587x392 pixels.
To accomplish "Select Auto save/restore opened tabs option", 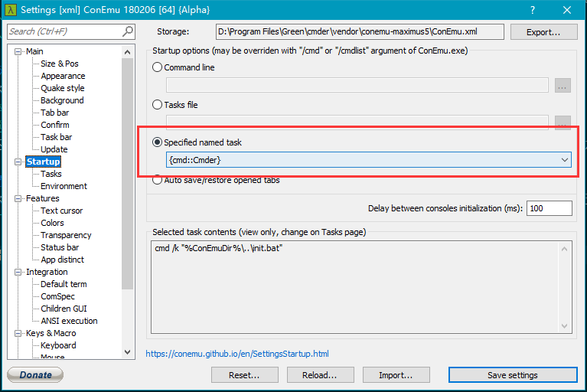I will tap(157, 180).
